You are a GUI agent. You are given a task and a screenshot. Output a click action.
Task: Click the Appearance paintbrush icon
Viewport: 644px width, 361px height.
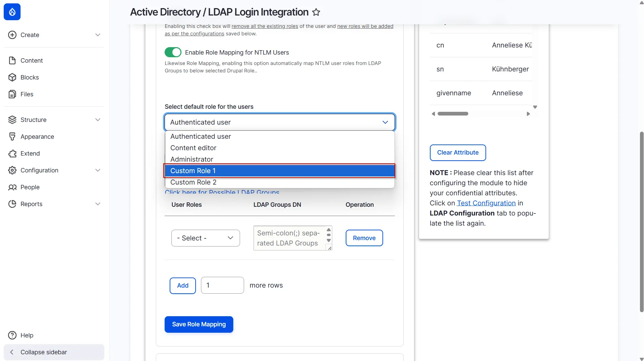tap(12, 137)
